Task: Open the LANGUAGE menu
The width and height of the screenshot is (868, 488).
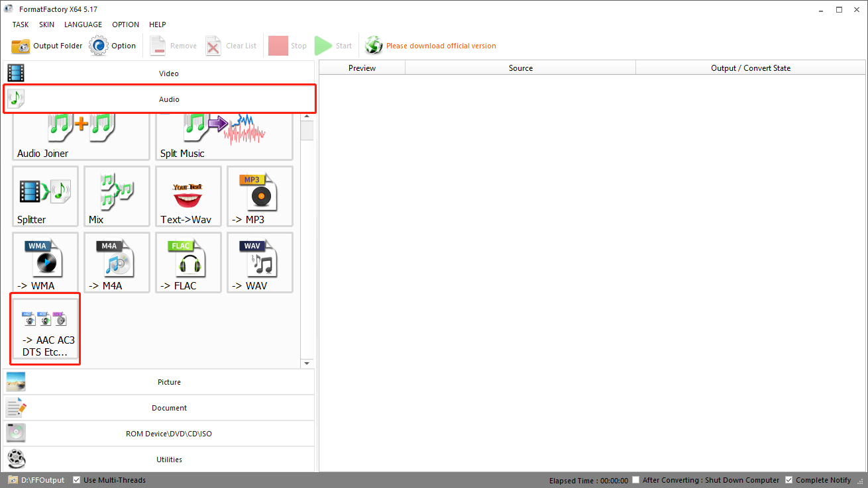Action: pyautogui.click(x=83, y=24)
